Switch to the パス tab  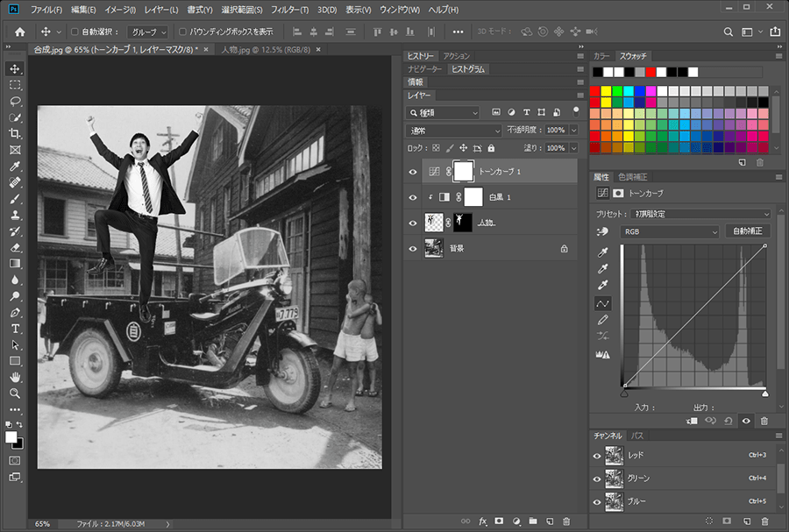click(x=638, y=436)
